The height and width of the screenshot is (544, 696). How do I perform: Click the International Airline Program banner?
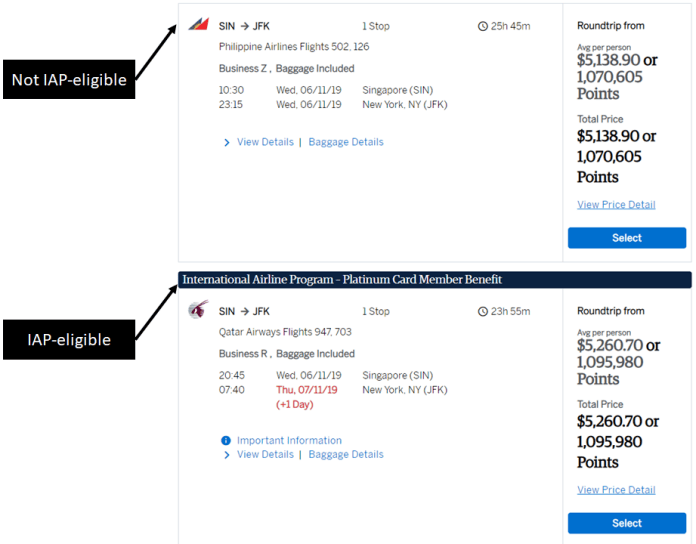(x=435, y=280)
